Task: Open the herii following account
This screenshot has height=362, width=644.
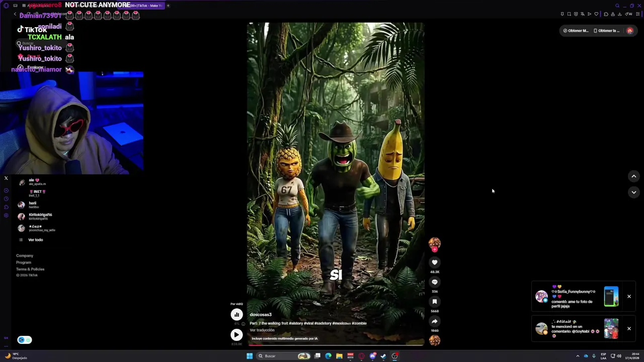Action: pos(28,205)
